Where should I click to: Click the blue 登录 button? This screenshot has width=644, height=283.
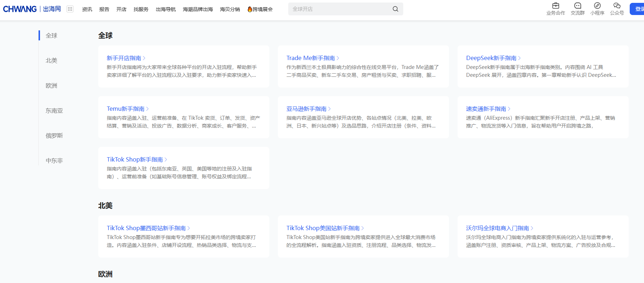point(638,9)
